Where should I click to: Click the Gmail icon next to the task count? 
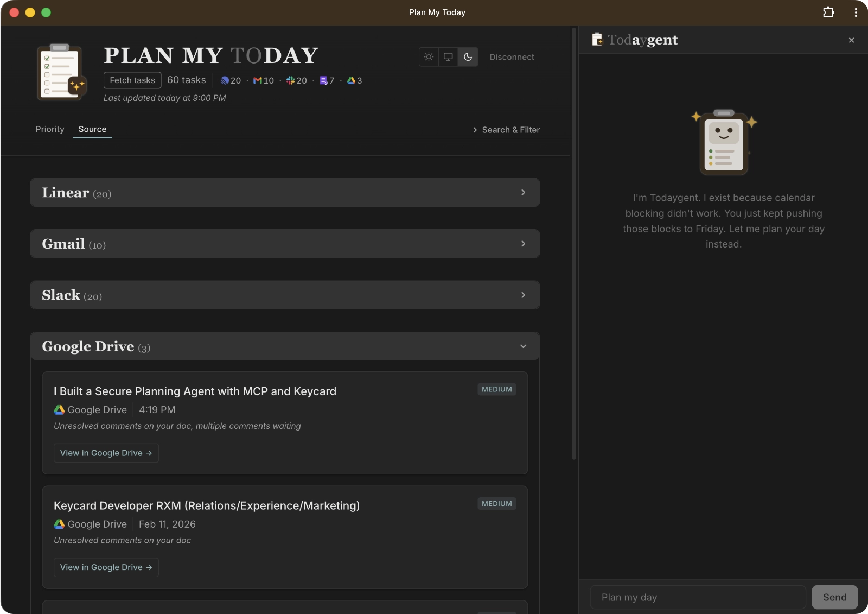258,80
